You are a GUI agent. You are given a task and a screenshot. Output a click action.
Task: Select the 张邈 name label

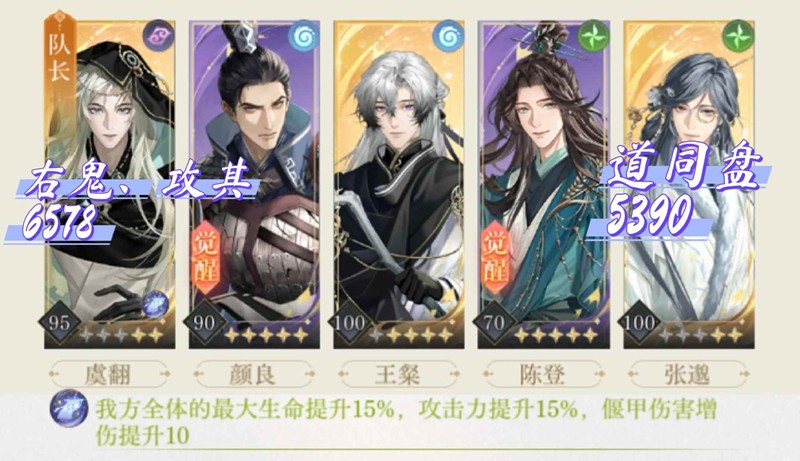[x=687, y=375]
